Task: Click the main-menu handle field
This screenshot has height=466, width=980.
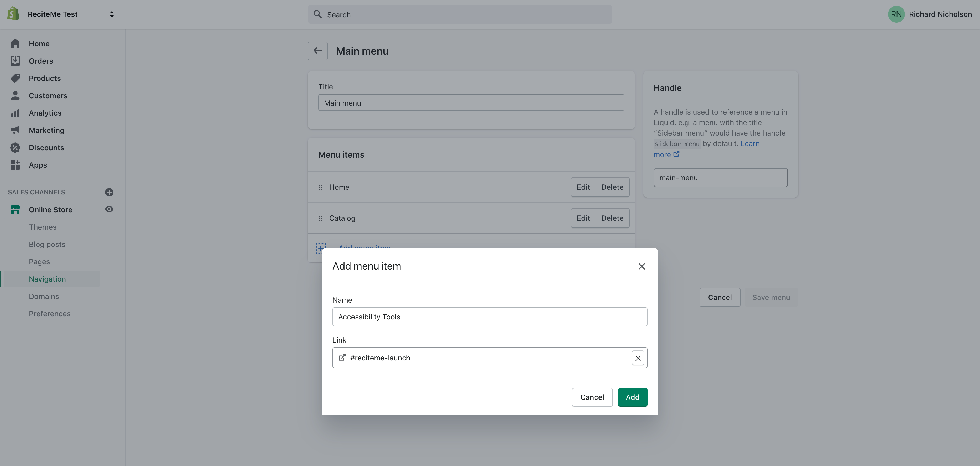Action: [721, 177]
